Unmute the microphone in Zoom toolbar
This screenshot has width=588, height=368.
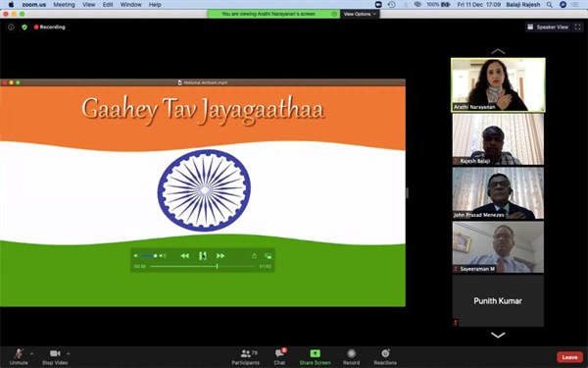[19, 356]
